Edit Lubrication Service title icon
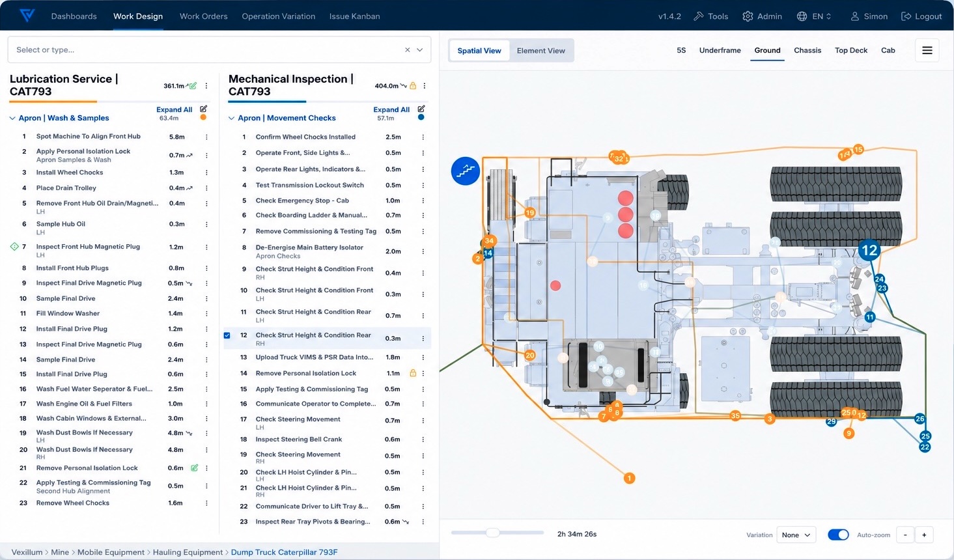This screenshot has width=954, height=560. (x=193, y=85)
